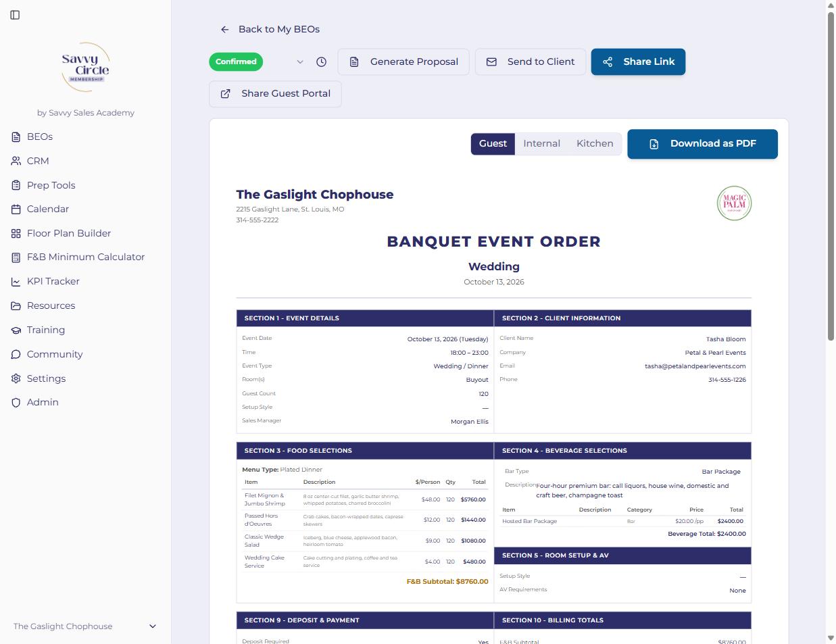Open the version history clock icon
The height and width of the screenshot is (644, 836).
coord(321,61)
